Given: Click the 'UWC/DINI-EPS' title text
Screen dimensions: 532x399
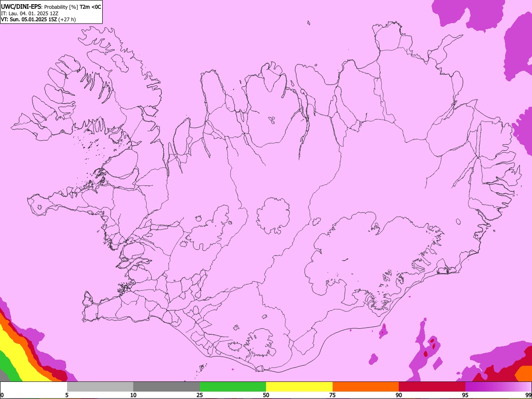Looking at the screenshot, I should (x=20, y=7).
